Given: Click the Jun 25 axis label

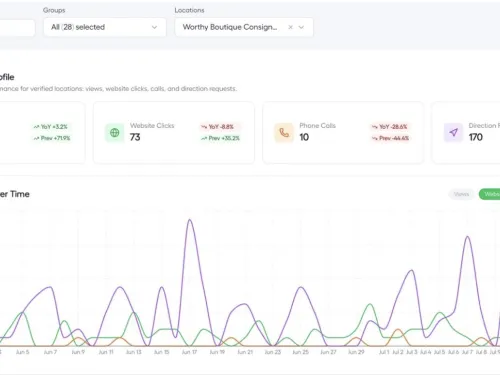Looking at the screenshot, I should point(300,352).
